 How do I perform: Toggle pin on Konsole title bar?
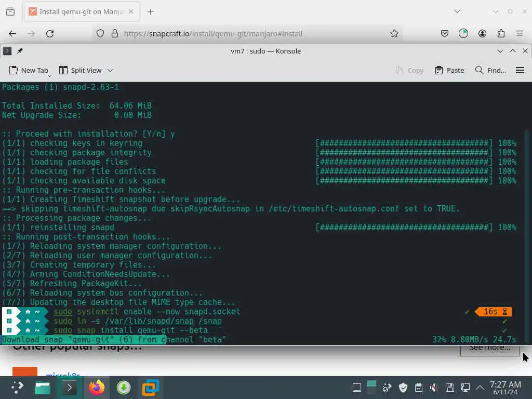tap(20, 51)
